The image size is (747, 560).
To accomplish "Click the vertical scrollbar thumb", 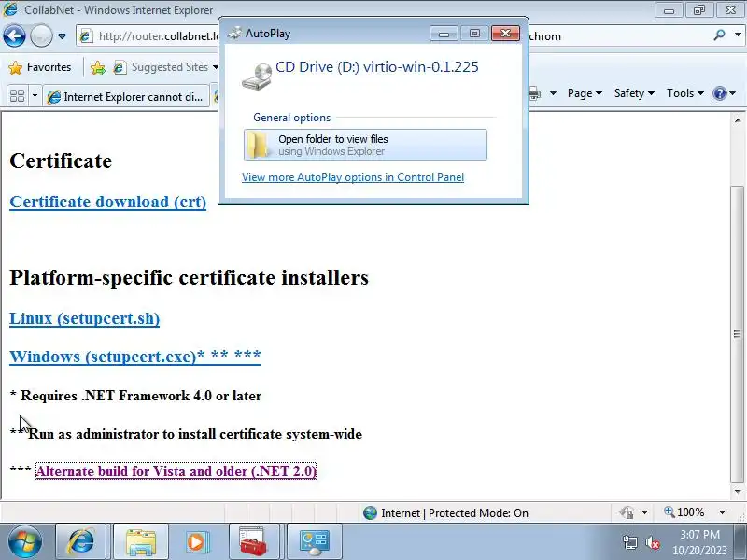I will (x=738, y=333).
